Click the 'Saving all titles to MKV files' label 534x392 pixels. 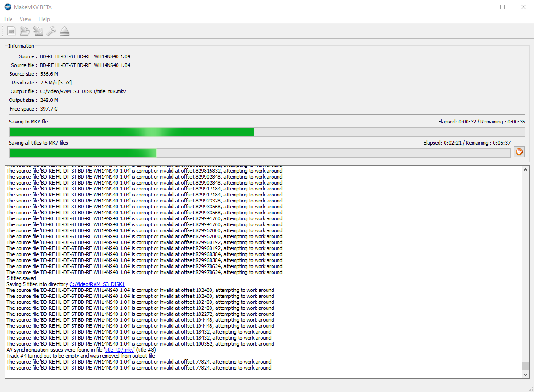click(x=39, y=143)
